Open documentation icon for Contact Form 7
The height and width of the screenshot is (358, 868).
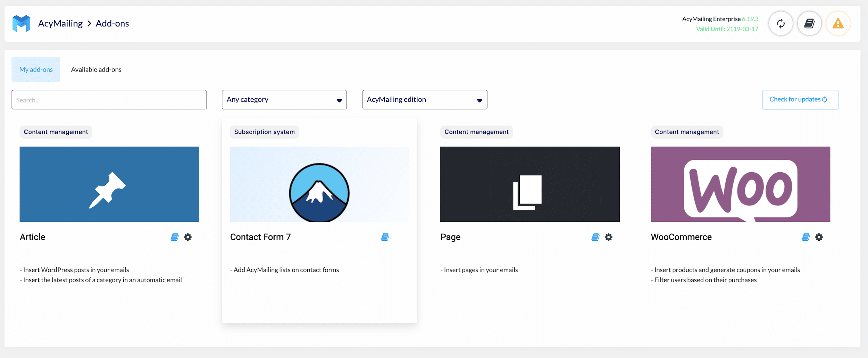point(385,237)
